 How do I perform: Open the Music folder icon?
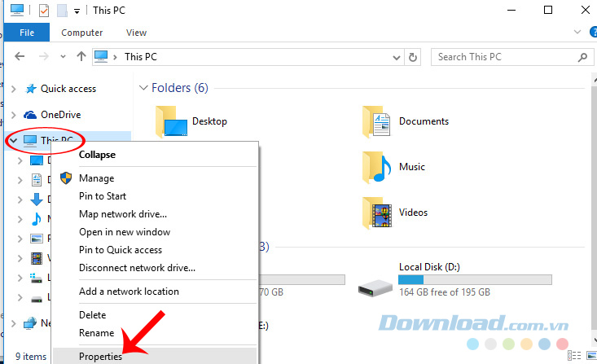coord(376,168)
